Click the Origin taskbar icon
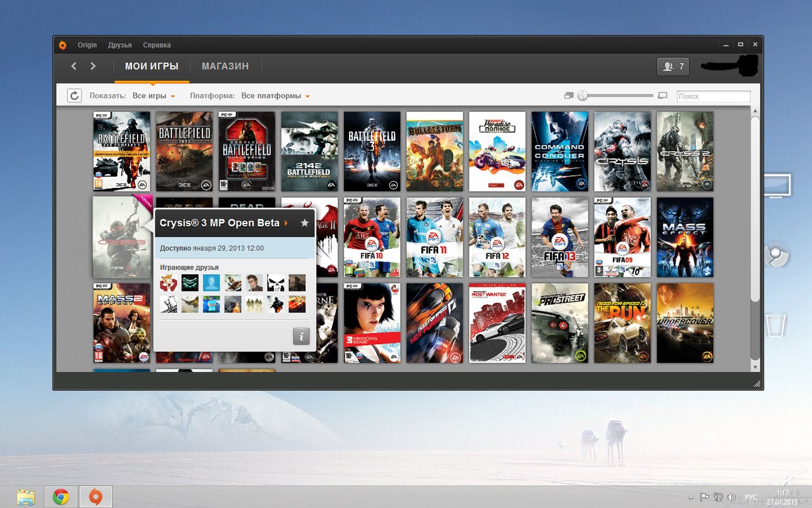 point(96,497)
